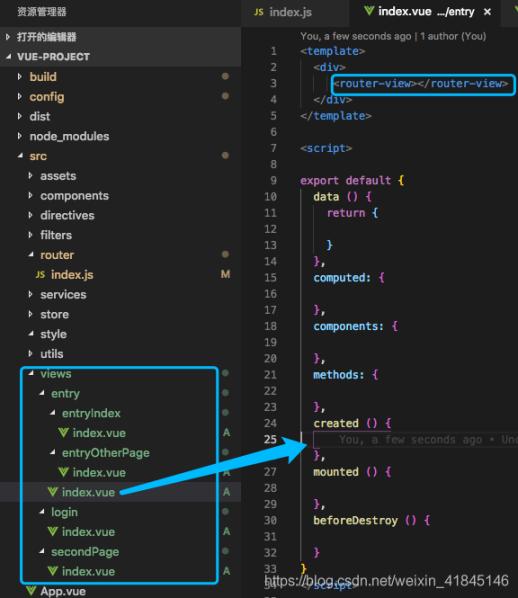Select line number 25 in the gutter

coord(270,439)
